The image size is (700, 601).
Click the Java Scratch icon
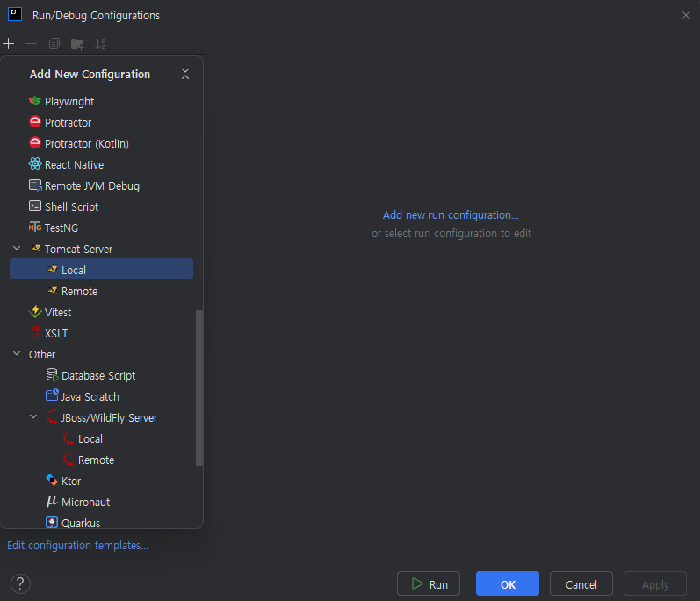click(x=52, y=395)
